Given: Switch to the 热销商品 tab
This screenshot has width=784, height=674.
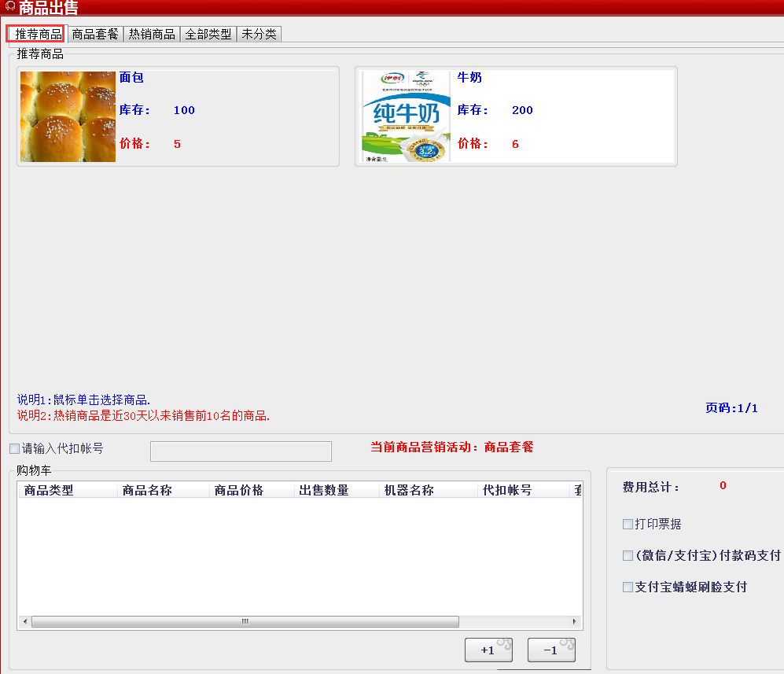Looking at the screenshot, I should 152,35.
